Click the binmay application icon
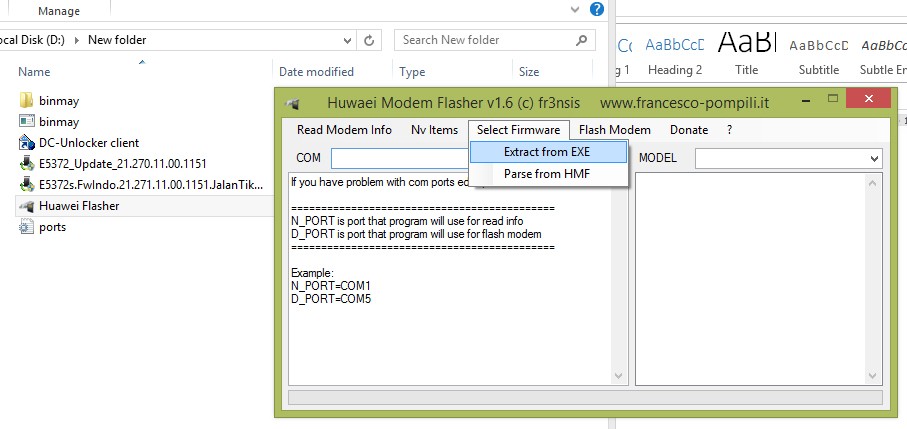This screenshot has width=907, height=429. (x=26, y=121)
